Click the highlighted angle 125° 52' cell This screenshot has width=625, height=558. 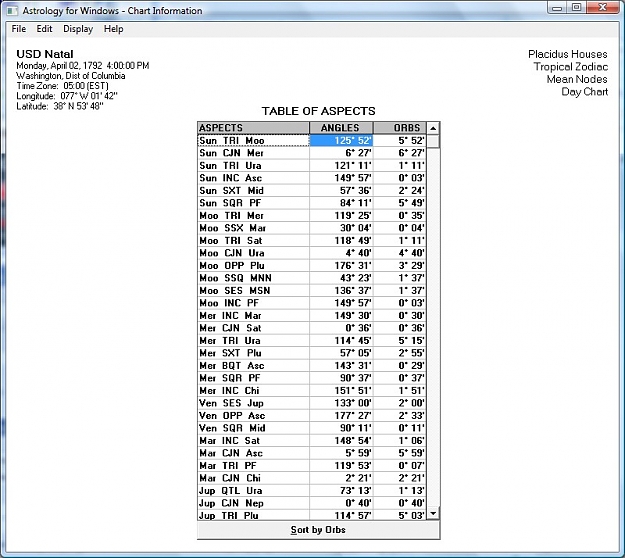coord(341,141)
